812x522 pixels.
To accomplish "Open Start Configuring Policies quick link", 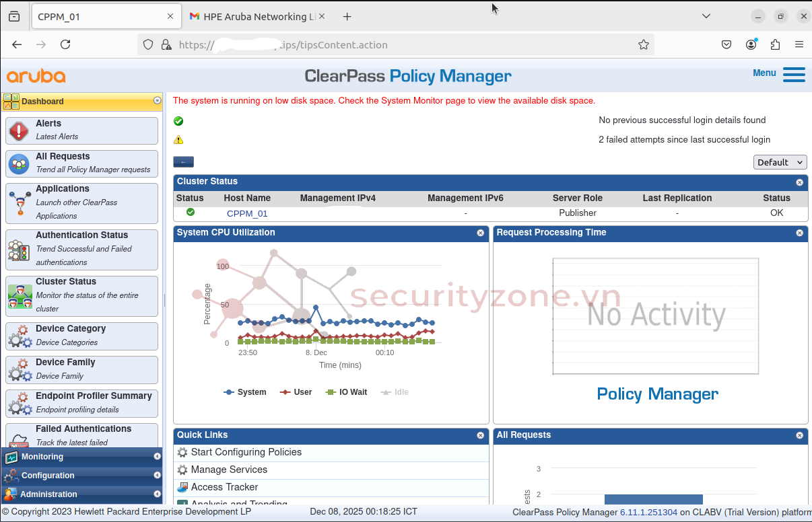I will click(246, 453).
